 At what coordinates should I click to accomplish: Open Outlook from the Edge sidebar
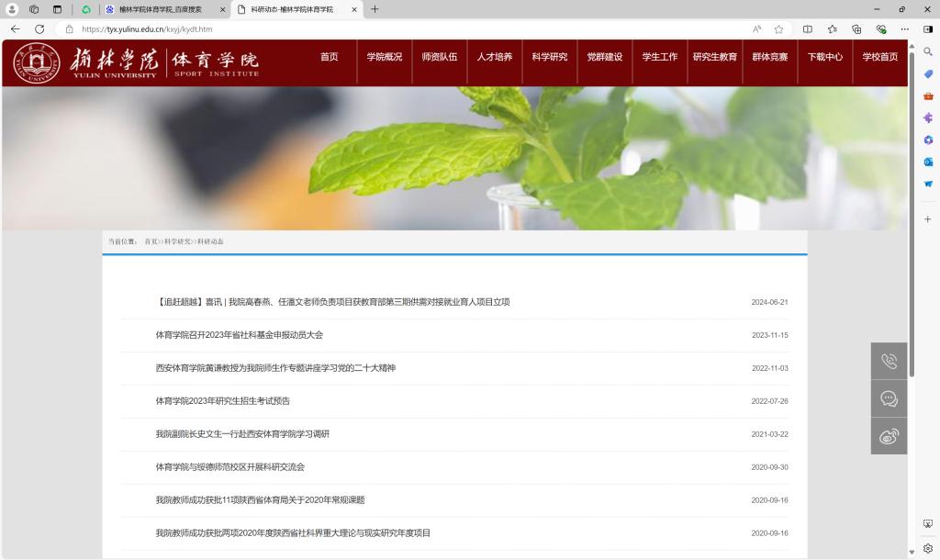click(x=928, y=162)
